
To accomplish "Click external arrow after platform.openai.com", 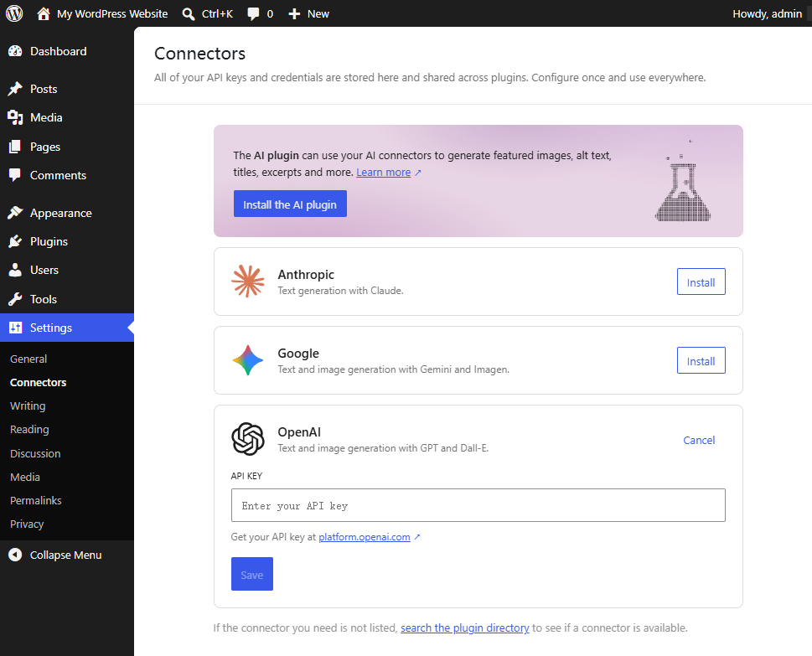I will (416, 537).
